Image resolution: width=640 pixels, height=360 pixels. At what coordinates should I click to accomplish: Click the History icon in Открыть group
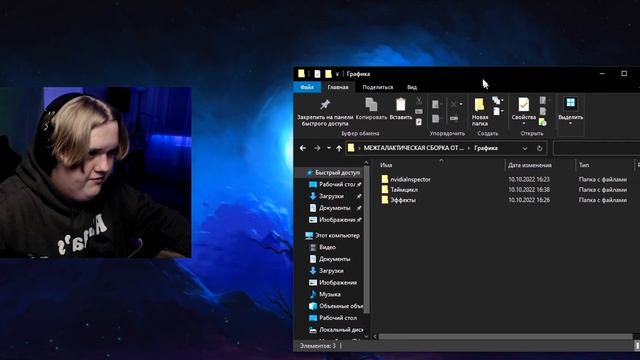(x=542, y=122)
